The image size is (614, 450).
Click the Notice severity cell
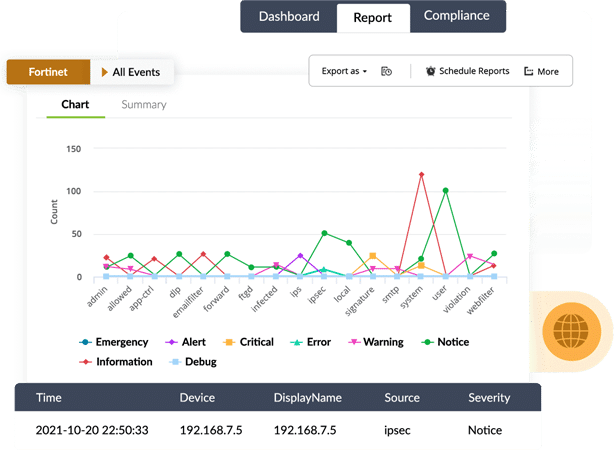485,430
